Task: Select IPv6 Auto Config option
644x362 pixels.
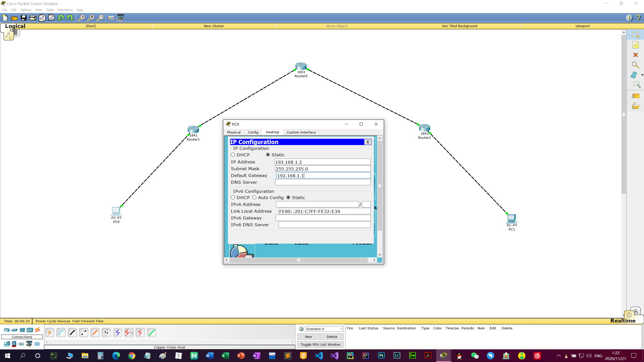Action: coord(254,198)
